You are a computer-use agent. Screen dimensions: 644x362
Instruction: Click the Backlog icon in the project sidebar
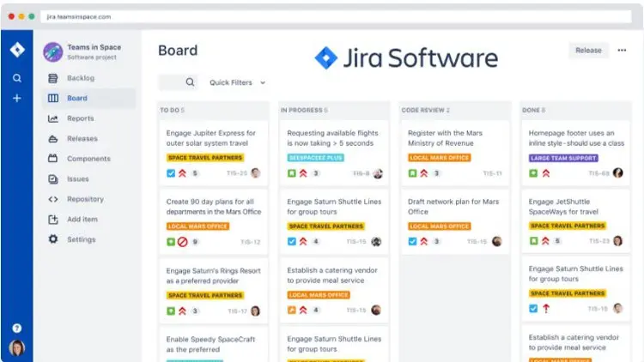(53, 78)
